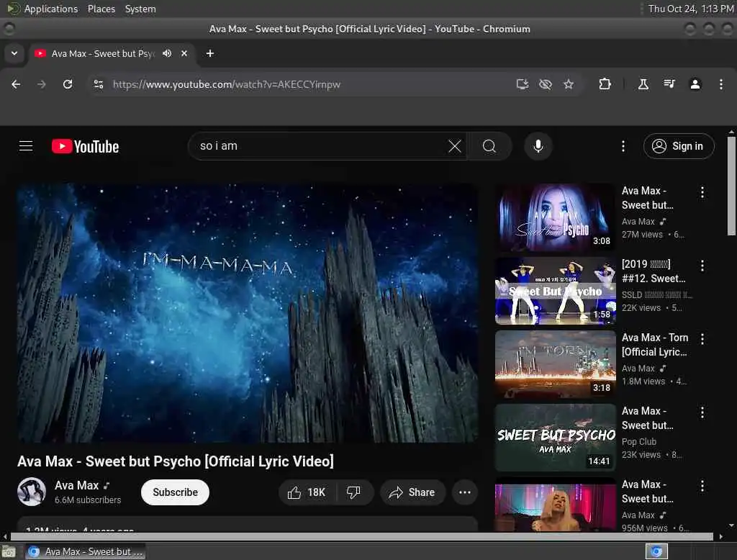Open Chrome Labs flask icon
Screen dimensions: 737x560
tap(643, 84)
